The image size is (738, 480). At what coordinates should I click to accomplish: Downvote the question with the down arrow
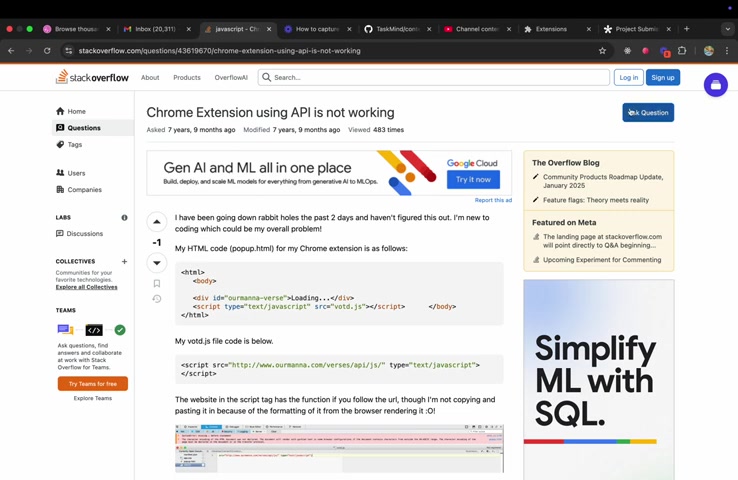pos(157,263)
